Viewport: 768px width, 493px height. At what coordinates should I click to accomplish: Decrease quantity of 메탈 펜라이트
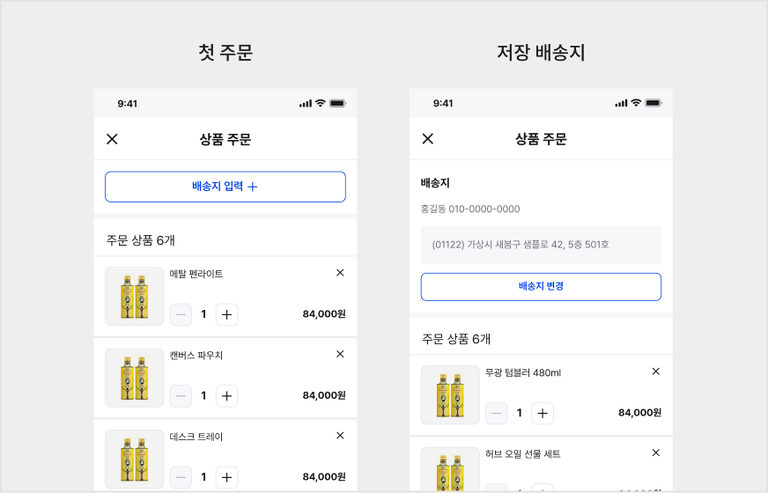coord(181,314)
